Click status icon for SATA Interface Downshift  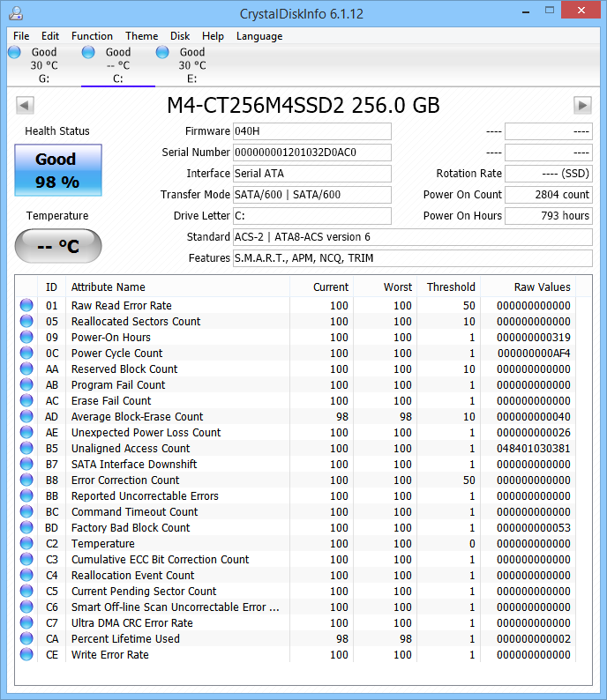(x=26, y=464)
